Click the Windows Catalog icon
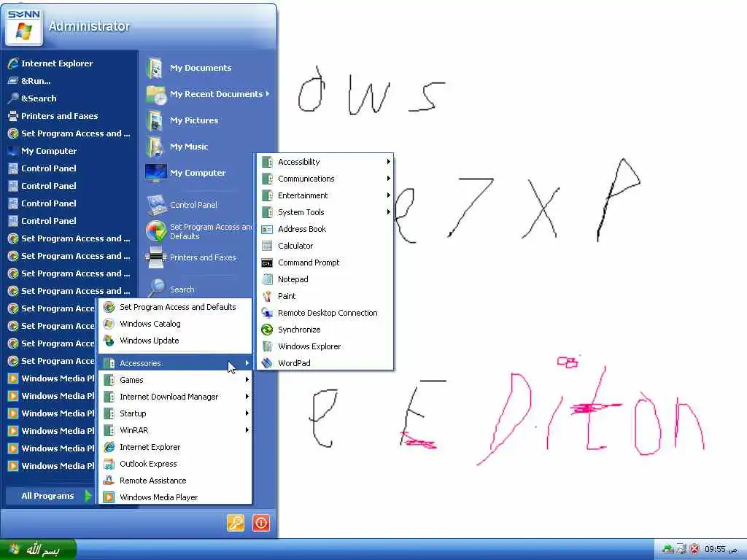 (109, 324)
